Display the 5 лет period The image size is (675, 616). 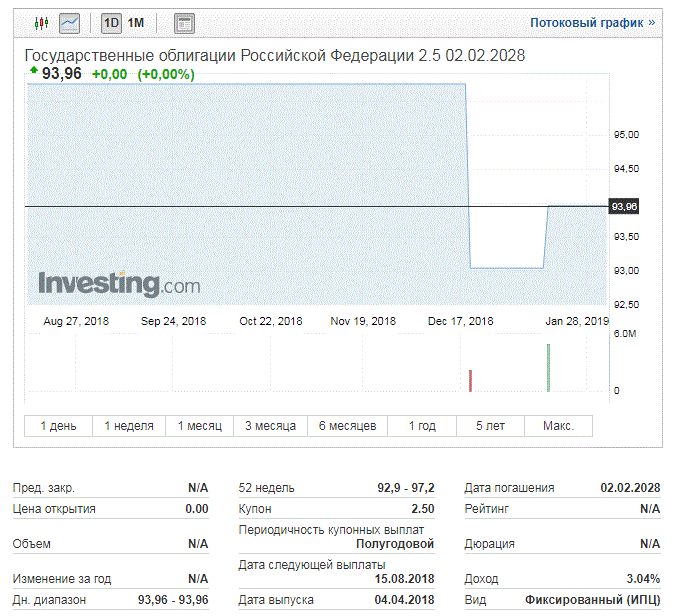coord(490,426)
